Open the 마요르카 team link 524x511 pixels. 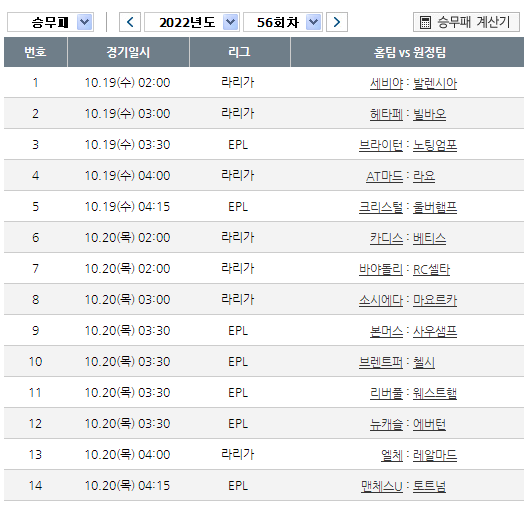point(435,300)
